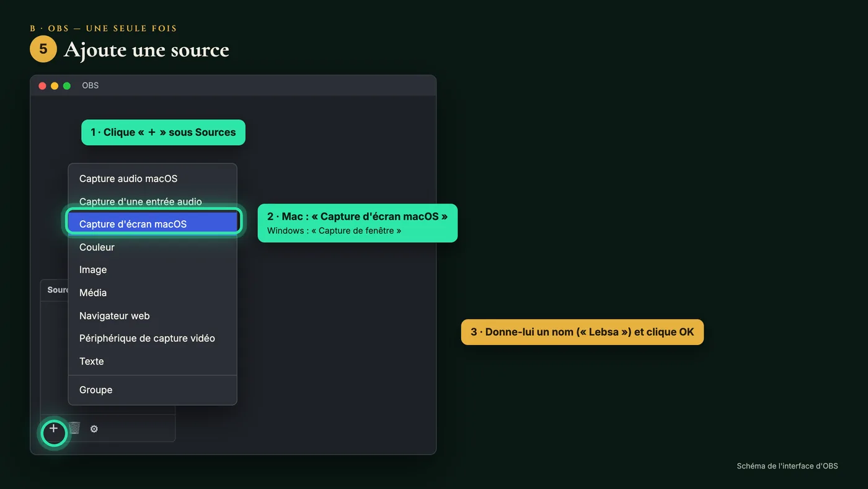Select Texte source option
This screenshot has width=868, height=489.
click(153, 361)
